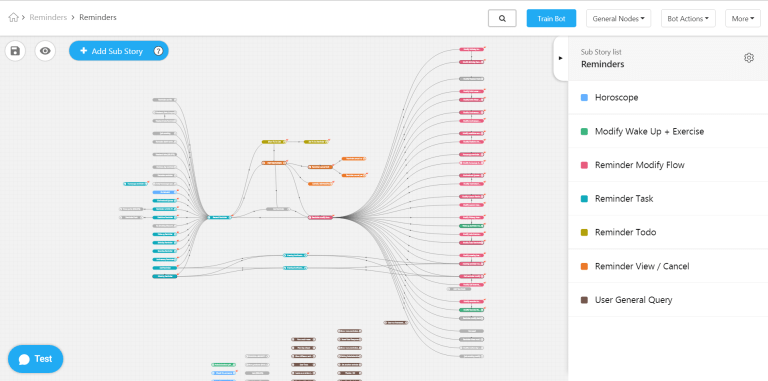Click the pink Reminder Modify Flow swatch

click(x=584, y=165)
